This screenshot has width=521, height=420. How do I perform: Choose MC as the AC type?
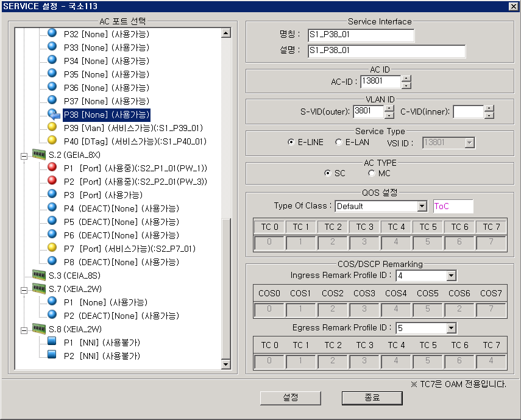click(x=372, y=173)
